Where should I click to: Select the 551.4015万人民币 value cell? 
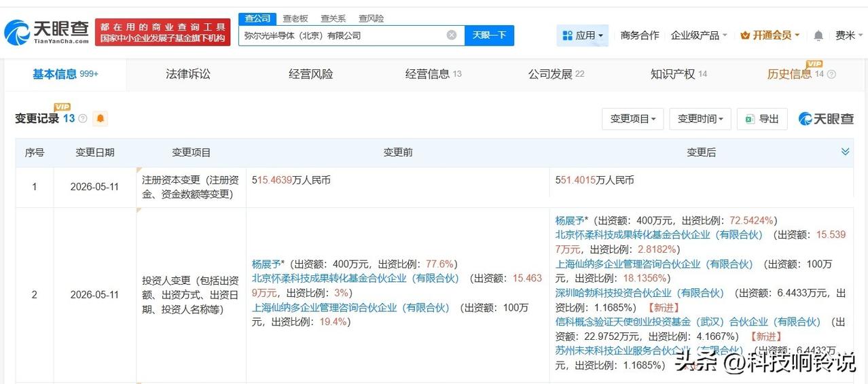pos(595,181)
